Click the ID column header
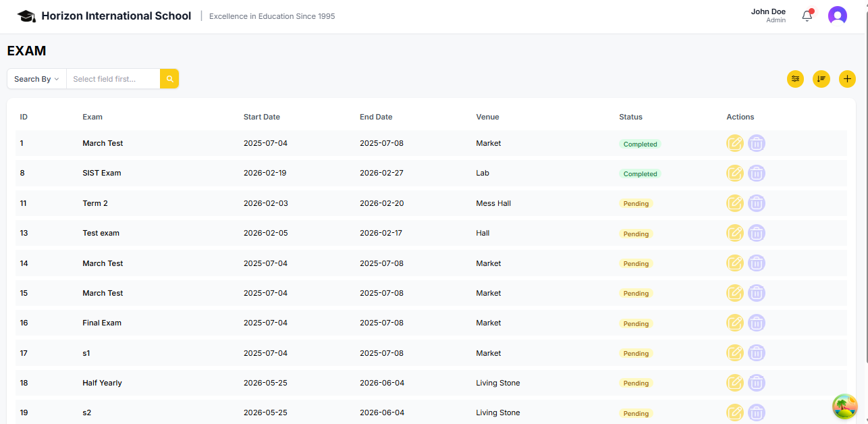 coord(24,117)
